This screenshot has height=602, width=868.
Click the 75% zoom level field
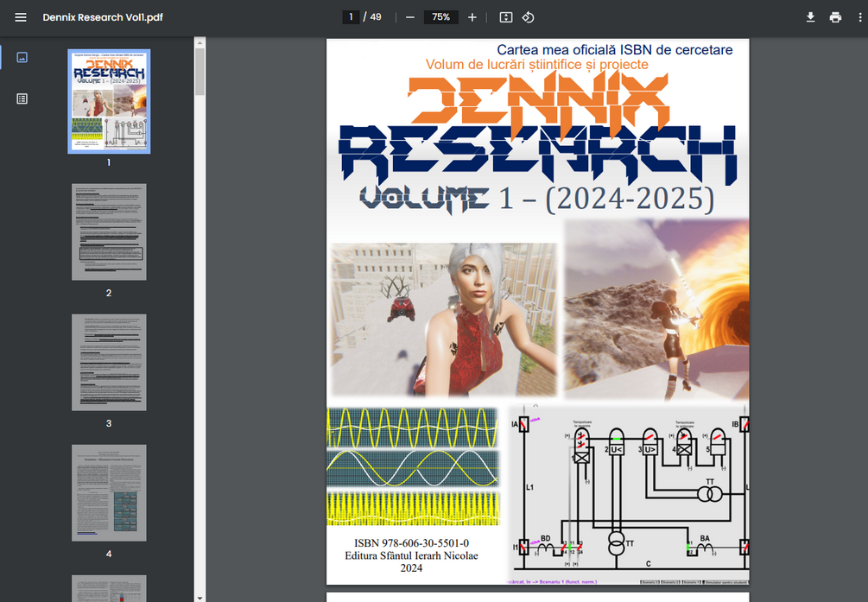coord(440,17)
